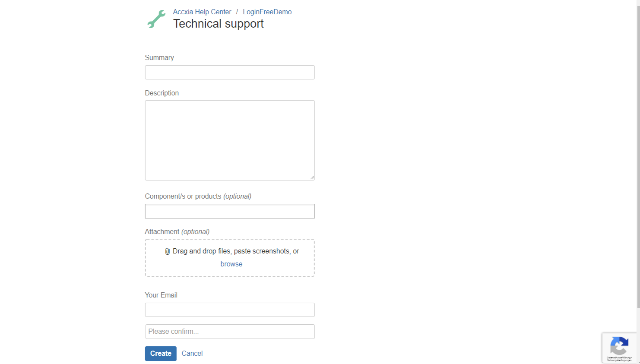
Task: Click the browse link to attach files
Action: [231, 264]
